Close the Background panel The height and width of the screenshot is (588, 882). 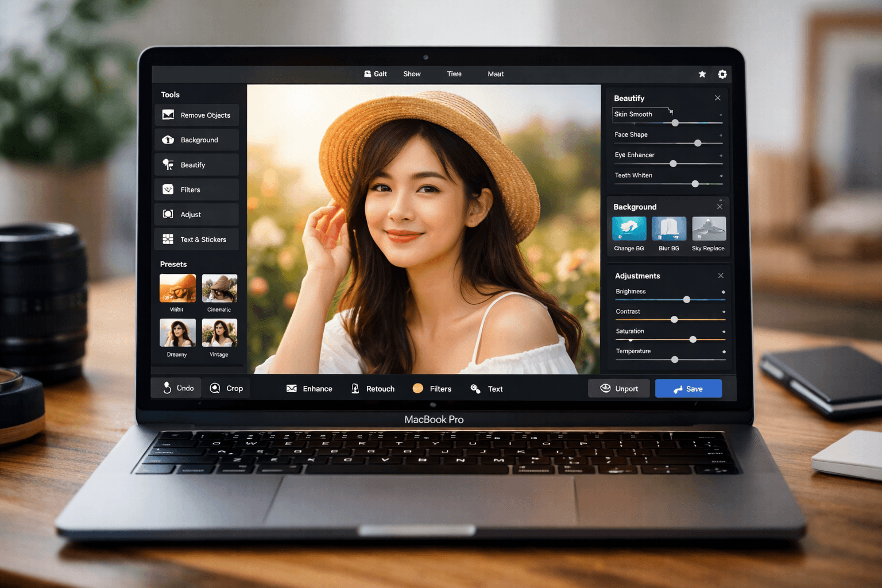(719, 207)
